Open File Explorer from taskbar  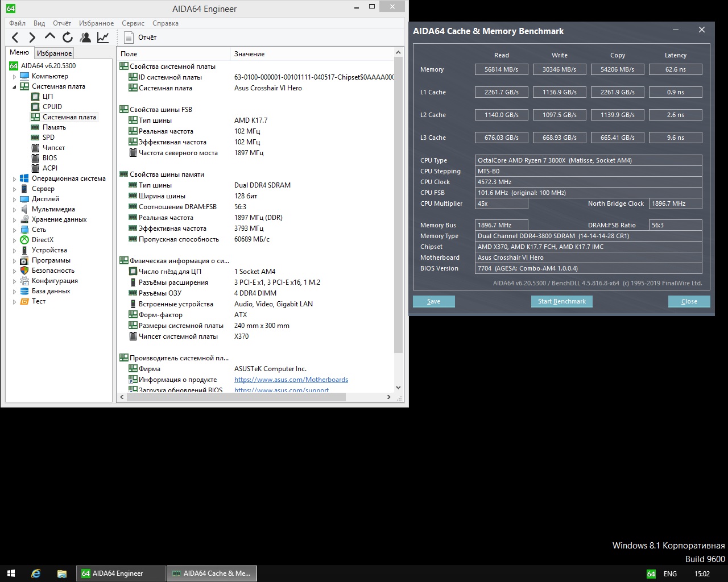62,573
